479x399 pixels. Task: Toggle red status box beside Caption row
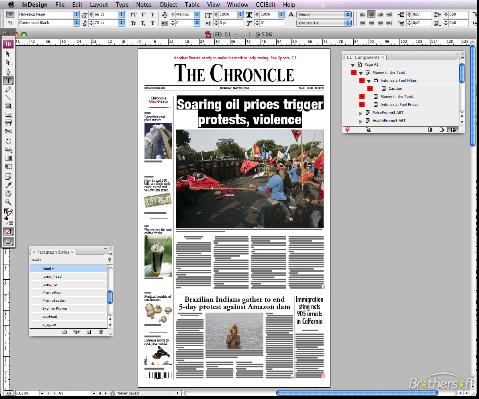point(370,88)
